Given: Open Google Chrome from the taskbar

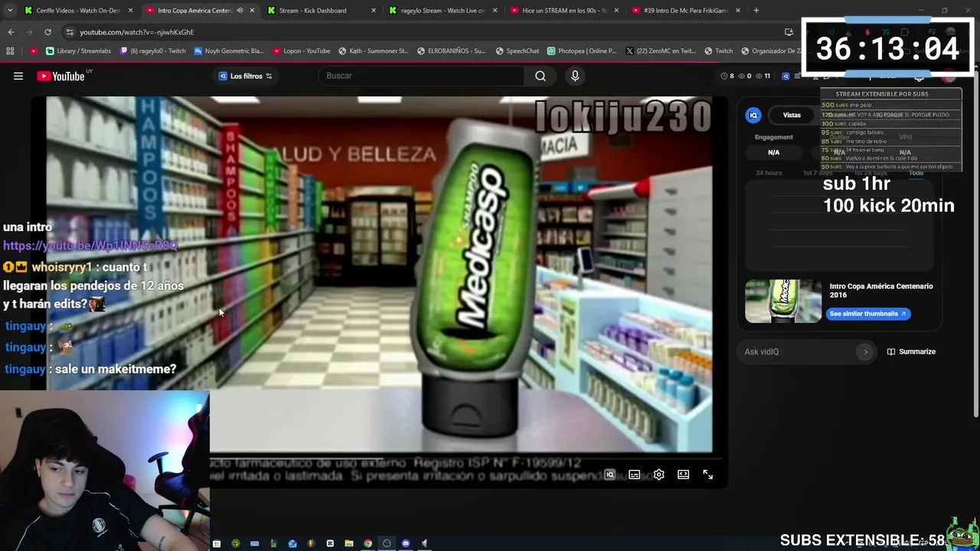Looking at the screenshot, I should [368, 543].
